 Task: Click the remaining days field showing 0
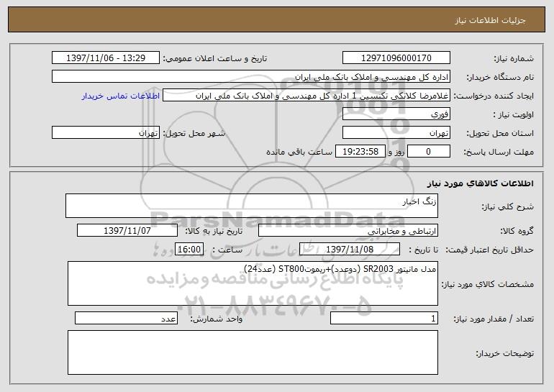click(x=429, y=152)
